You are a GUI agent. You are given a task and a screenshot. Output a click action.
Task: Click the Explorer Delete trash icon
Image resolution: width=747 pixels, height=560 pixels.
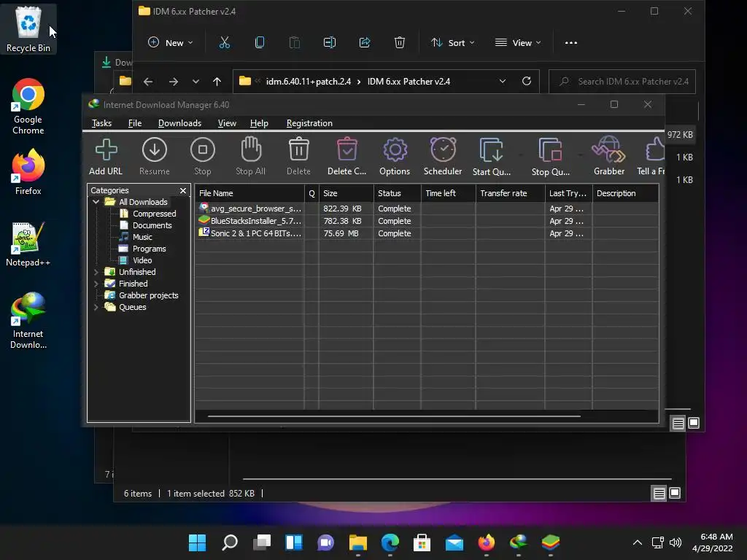(x=400, y=43)
